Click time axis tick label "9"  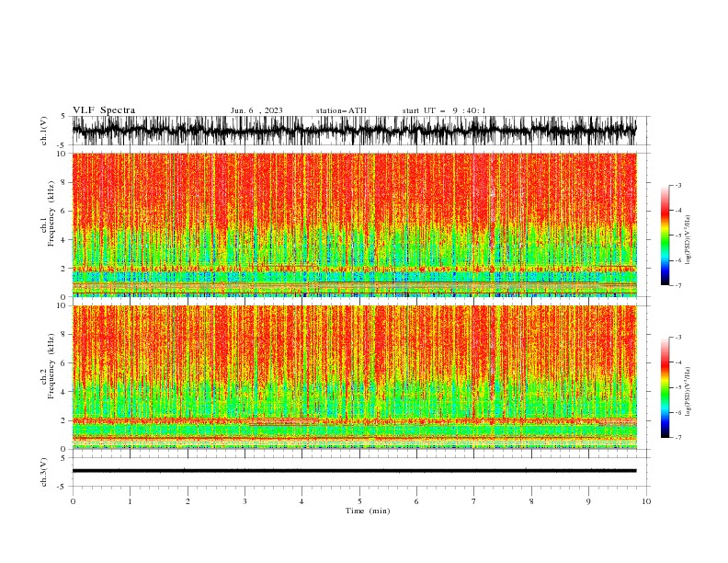(x=588, y=501)
